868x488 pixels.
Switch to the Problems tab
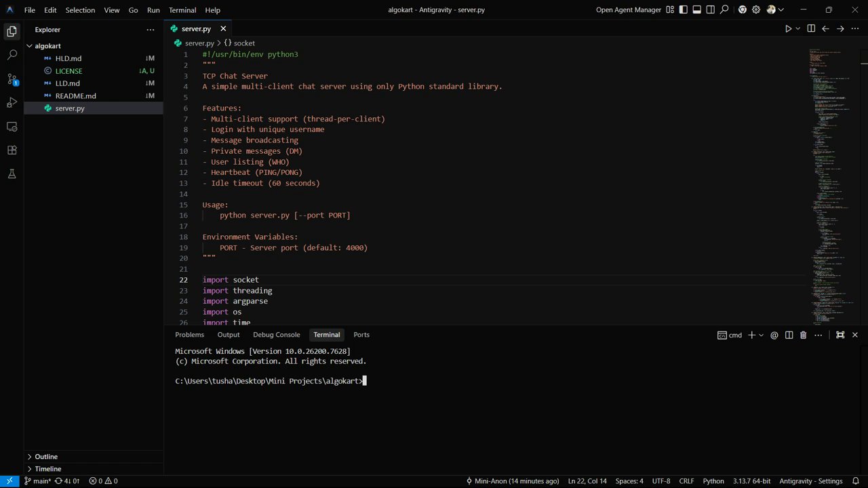(189, 335)
